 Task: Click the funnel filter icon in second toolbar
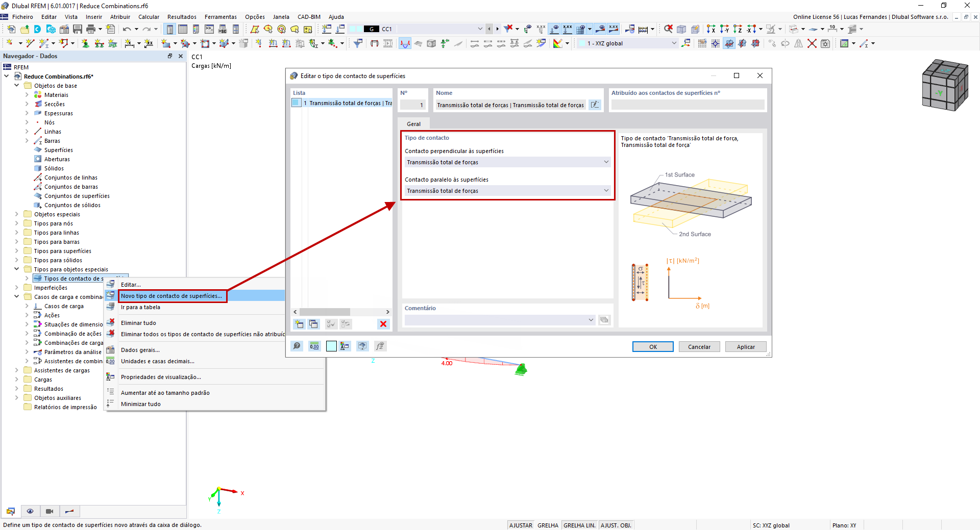[358, 43]
